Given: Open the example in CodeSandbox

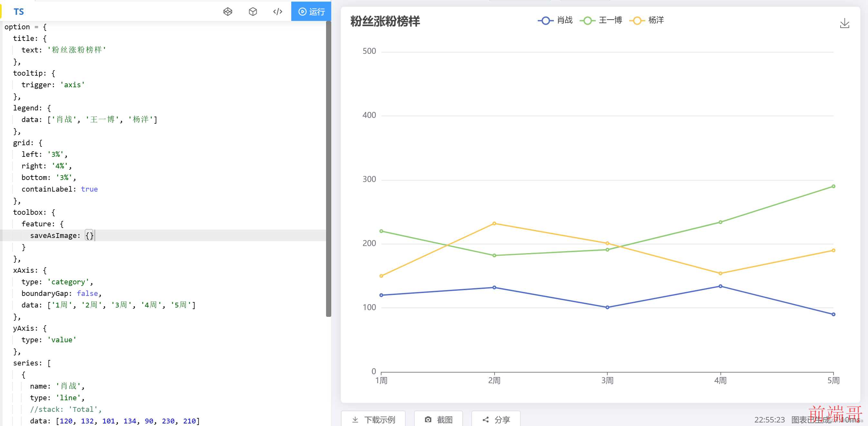Looking at the screenshot, I should (253, 12).
